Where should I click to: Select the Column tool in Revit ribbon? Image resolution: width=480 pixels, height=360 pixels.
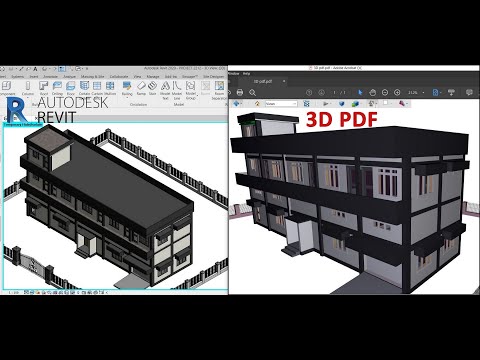click(x=28, y=88)
